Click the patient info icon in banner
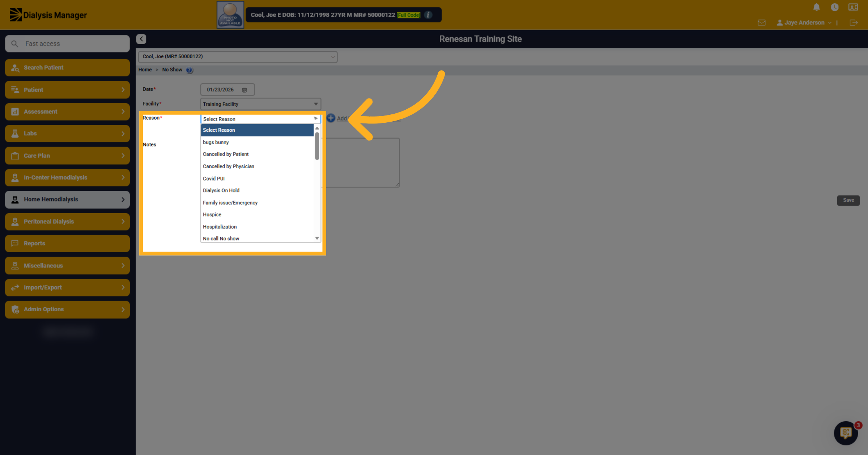This screenshot has width=868, height=455. click(428, 15)
